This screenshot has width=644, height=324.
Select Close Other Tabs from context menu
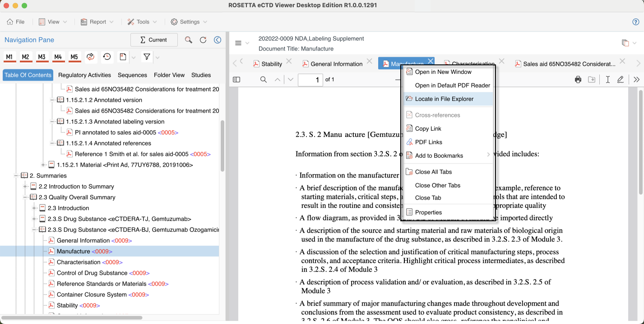click(x=437, y=186)
